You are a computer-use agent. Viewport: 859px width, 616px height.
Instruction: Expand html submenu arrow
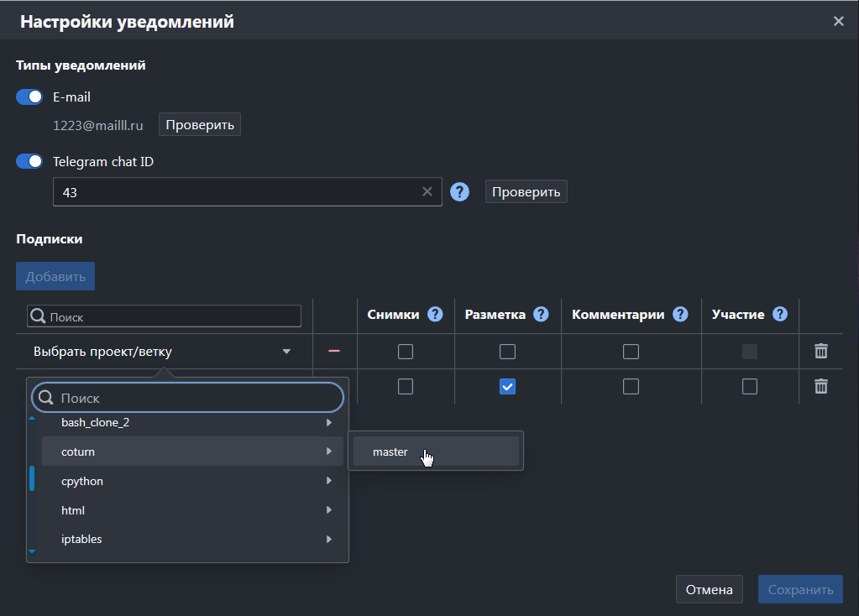click(328, 509)
